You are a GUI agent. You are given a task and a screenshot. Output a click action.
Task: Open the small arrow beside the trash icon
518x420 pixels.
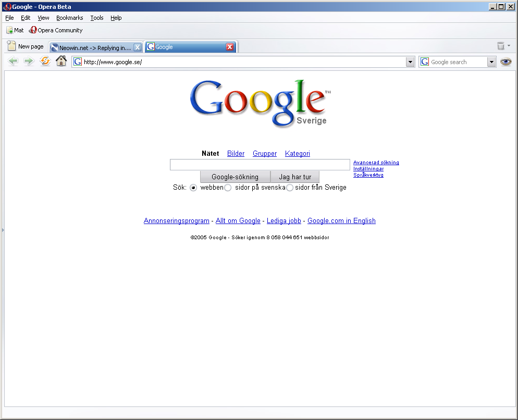[x=509, y=46]
